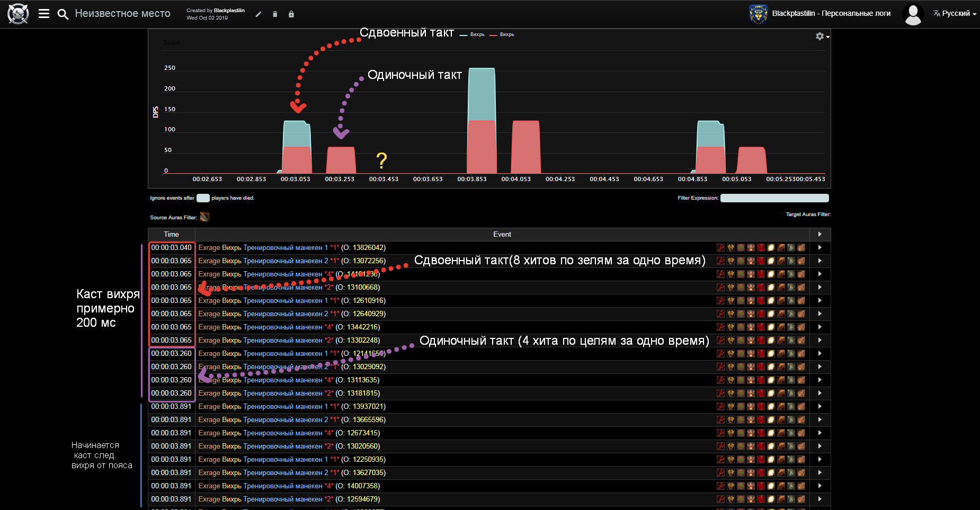Click the Source Auras Filter buff icon
The height and width of the screenshot is (510, 980).
click(205, 217)
